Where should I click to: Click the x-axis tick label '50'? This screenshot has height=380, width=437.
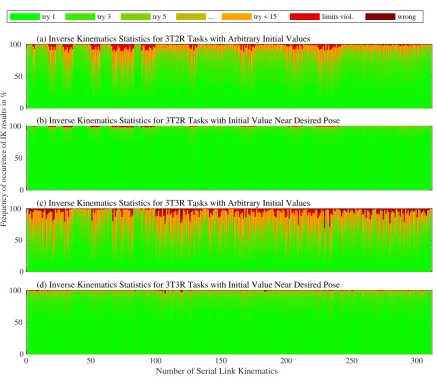[x=91, y=361]
